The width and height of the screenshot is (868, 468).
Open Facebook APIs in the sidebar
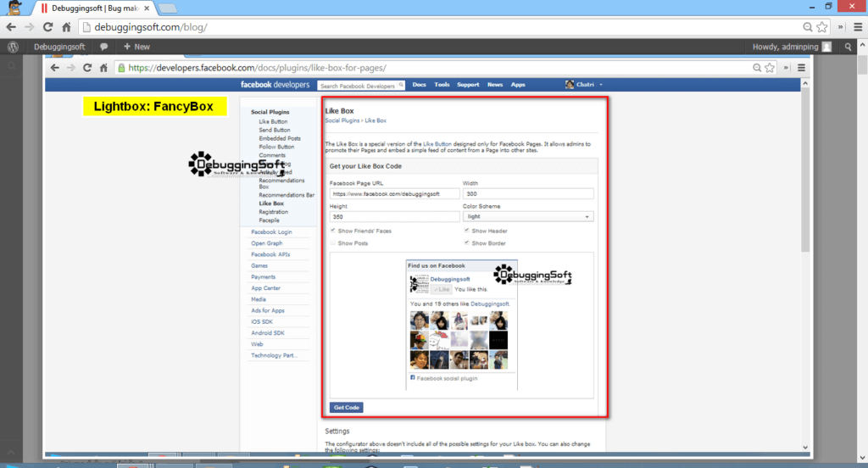pos(270,254)
